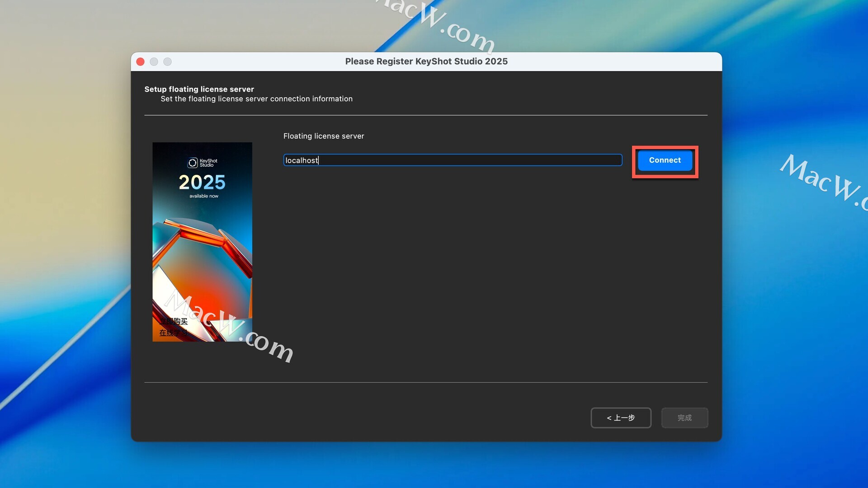Click the blue Connect button
Screen dimensions: 868x488
665,160
